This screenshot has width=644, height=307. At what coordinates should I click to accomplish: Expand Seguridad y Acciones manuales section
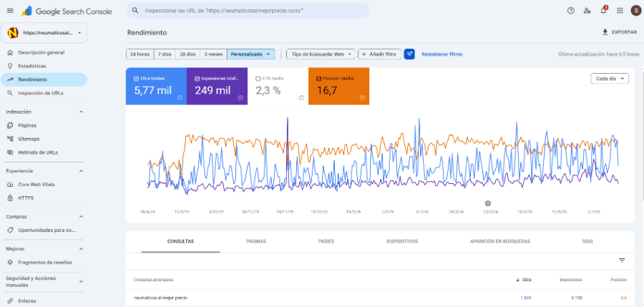click(81, 281)
